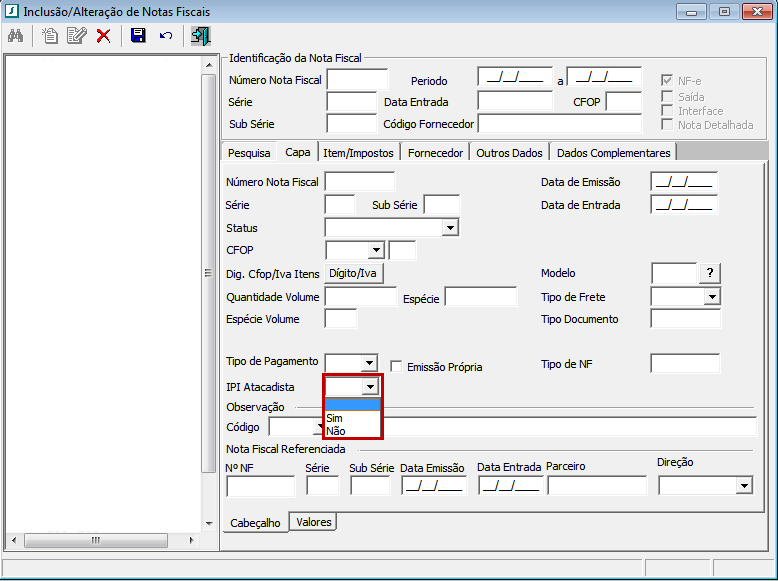Click the new document toolbar icon
This screenshot has width=778, height=581.
[x=50, y=36]
